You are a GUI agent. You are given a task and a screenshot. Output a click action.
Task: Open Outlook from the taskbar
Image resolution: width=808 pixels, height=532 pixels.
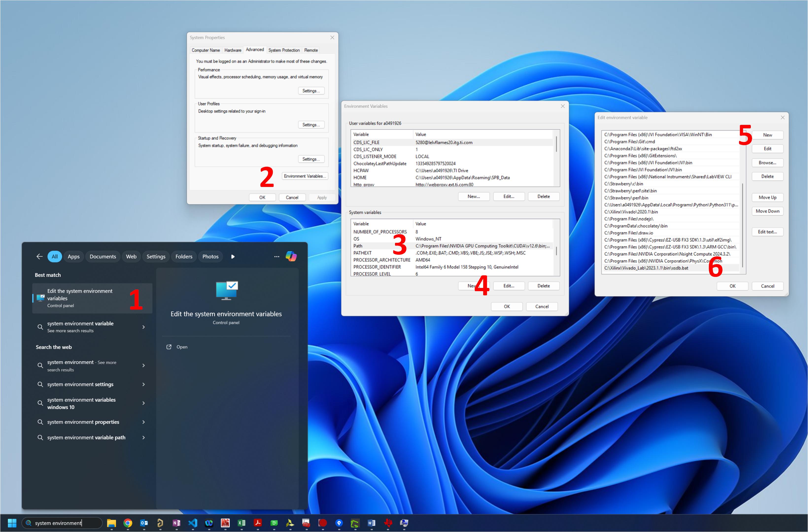[144, 523]
